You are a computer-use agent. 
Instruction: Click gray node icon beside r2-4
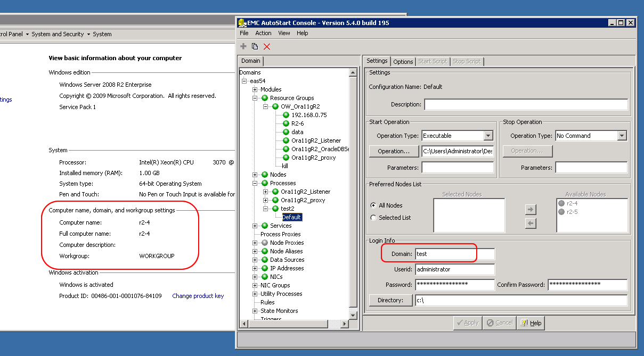(561, 203)
